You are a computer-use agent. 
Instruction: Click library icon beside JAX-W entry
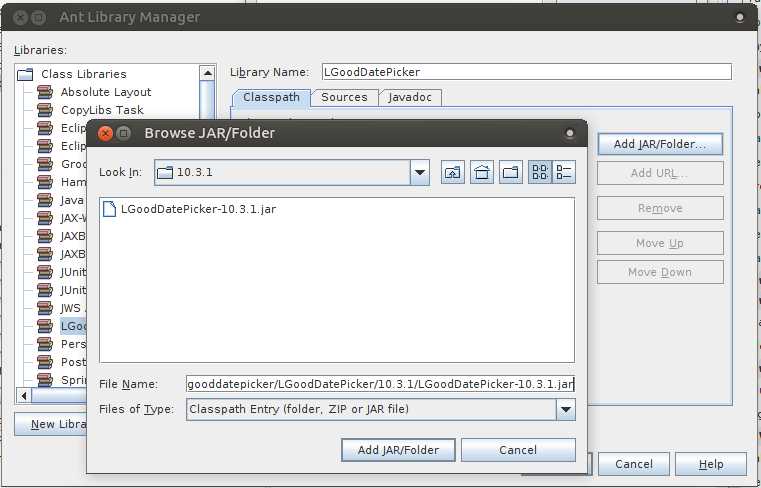pyautogui.click(x=45, y=218)
